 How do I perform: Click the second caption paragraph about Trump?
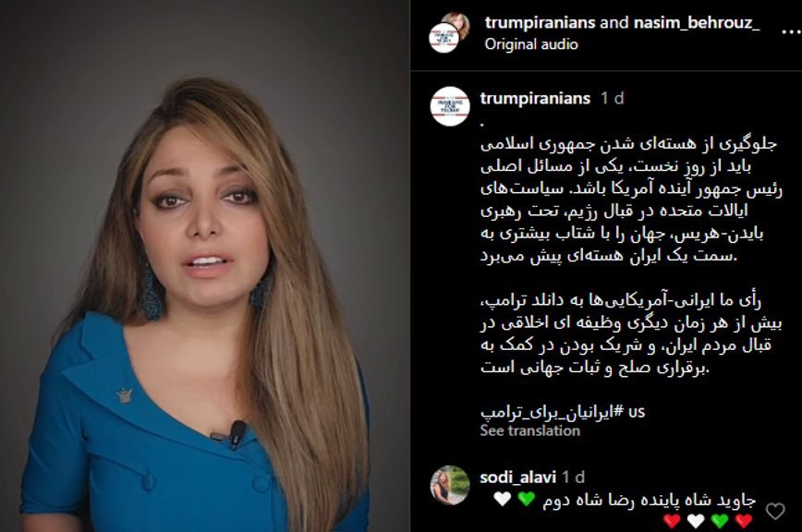click(x=631, y=333)
